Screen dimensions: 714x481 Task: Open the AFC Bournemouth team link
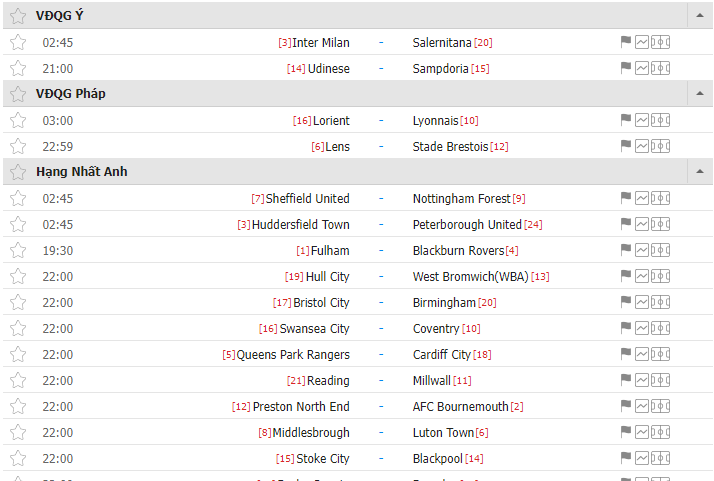460,406
